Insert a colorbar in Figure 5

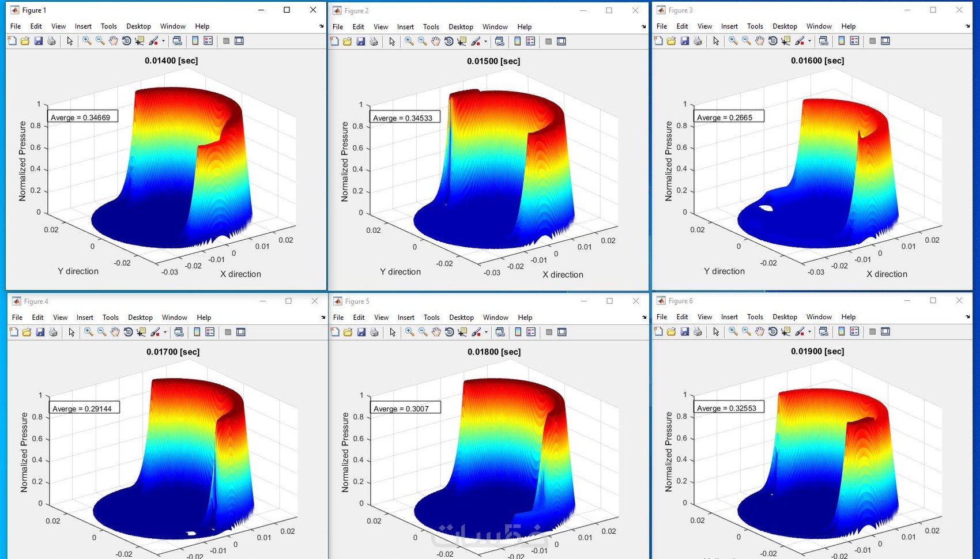517,332
